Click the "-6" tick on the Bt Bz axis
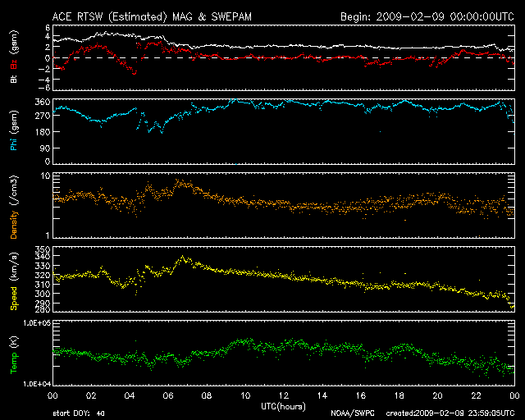The height and width of the screenshot is (420, 525). point(45,88)
